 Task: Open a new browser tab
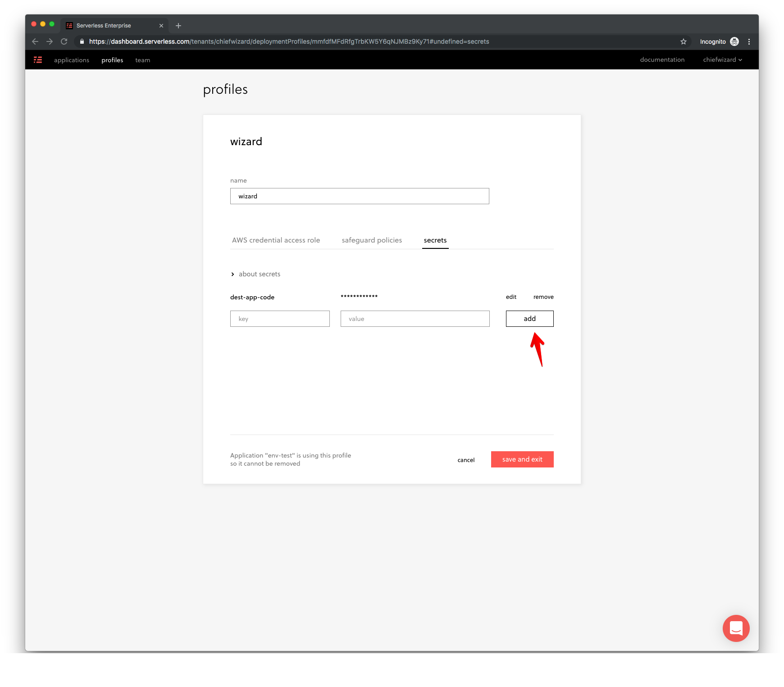[x=178, y=26]
